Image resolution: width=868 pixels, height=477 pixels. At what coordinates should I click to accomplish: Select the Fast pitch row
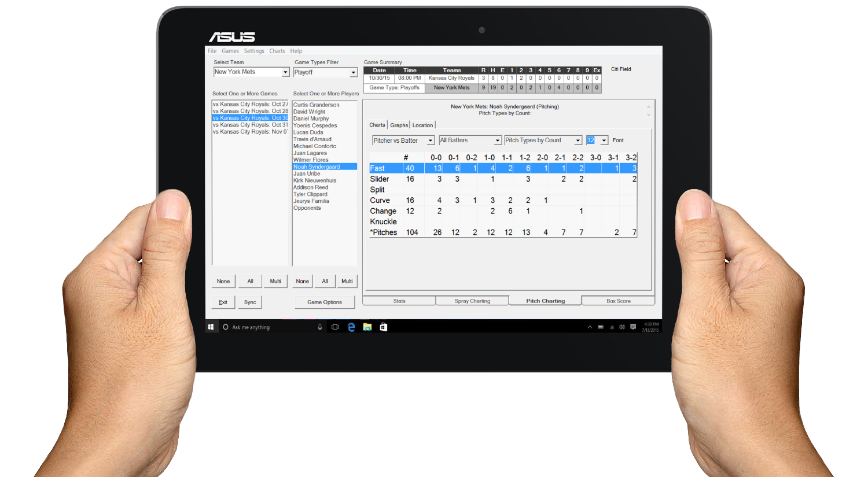point(503,168)
